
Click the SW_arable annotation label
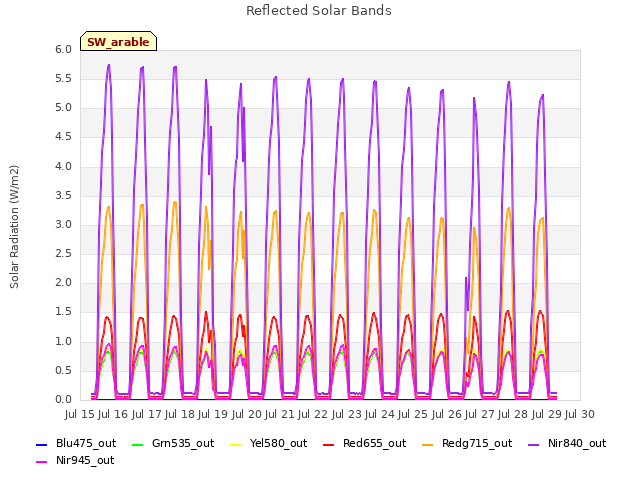click(x=118, y=42)
